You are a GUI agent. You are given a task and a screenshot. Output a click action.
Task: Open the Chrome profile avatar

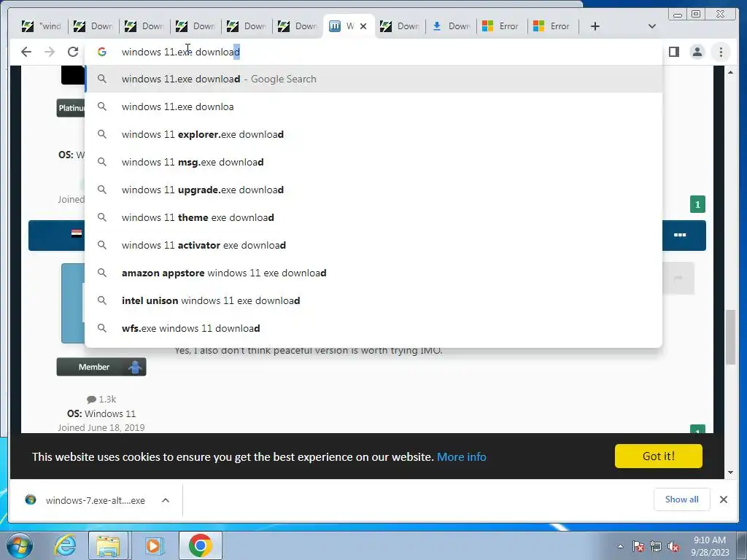click(x=697, y=52)
